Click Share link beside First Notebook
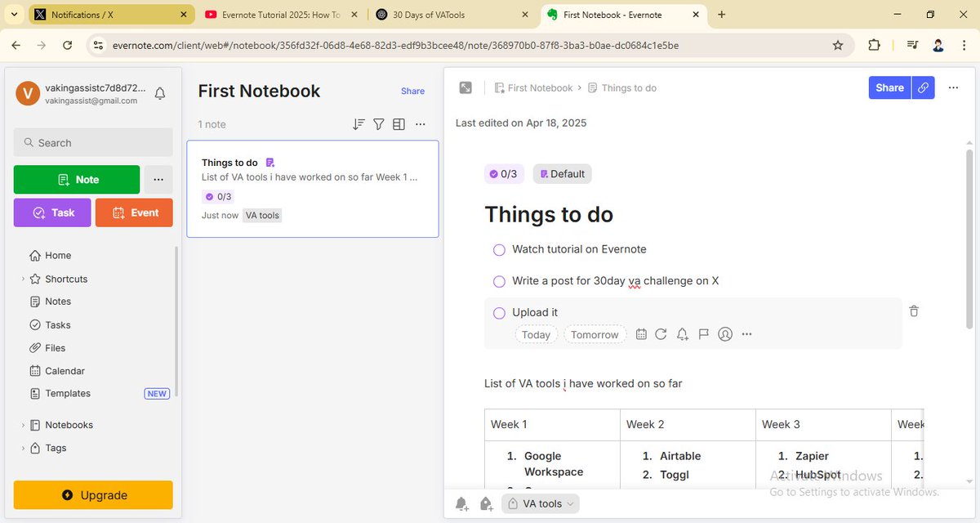980x523 pixels. pyautogui.click(x=412, y=91)
